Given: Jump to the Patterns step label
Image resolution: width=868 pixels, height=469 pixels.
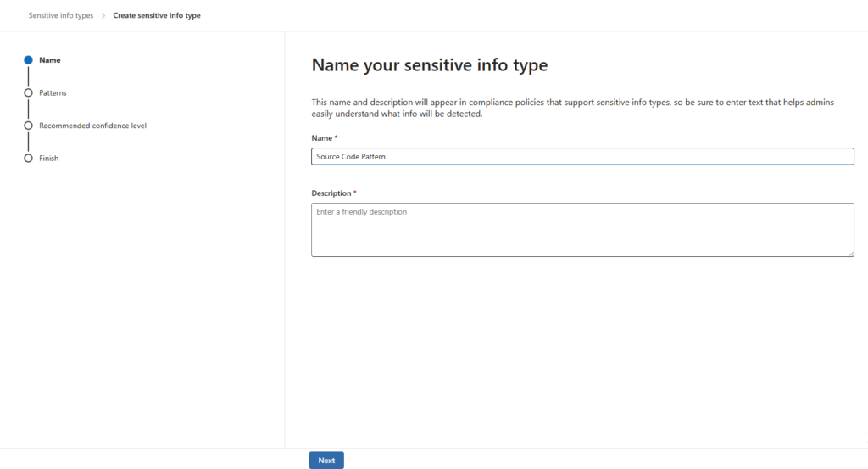Looking at the screenshot, I should 53,93.
